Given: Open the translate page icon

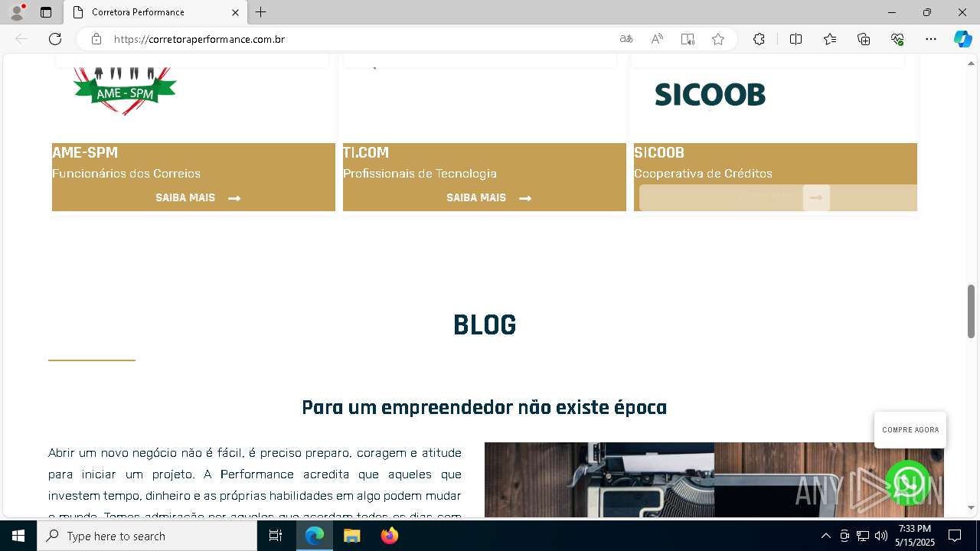Looking at the screenshot, I should tap(626, 39).
